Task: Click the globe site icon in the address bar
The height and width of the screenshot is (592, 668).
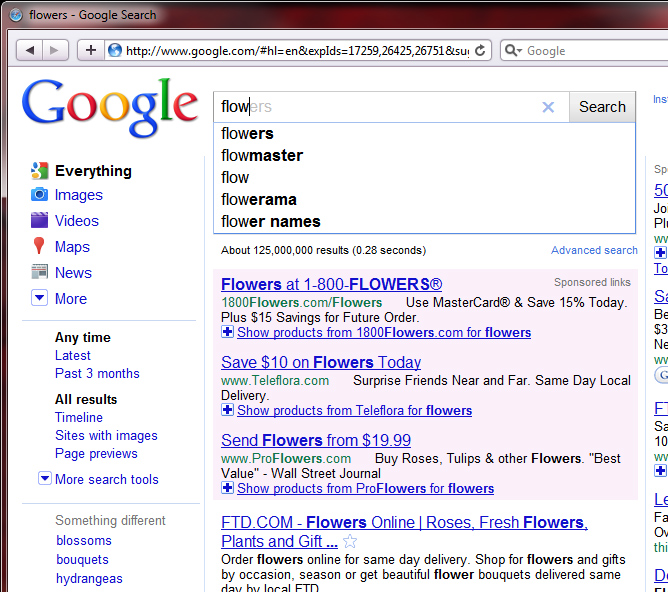Action: tap(115, 51)
